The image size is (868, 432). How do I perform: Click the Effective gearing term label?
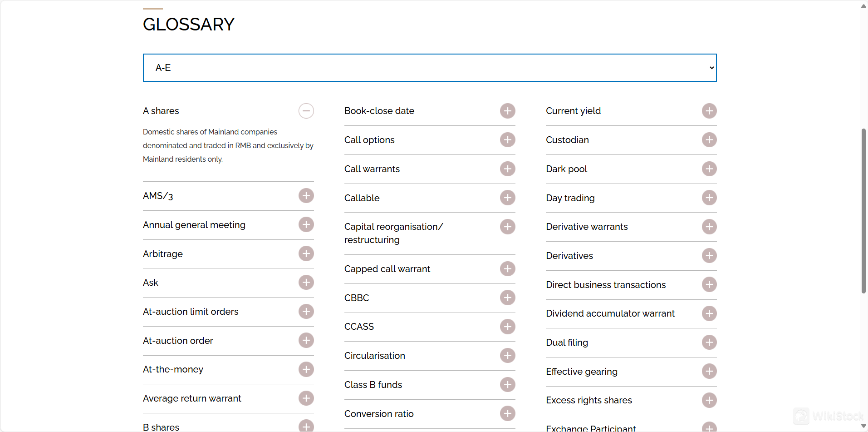581,372
